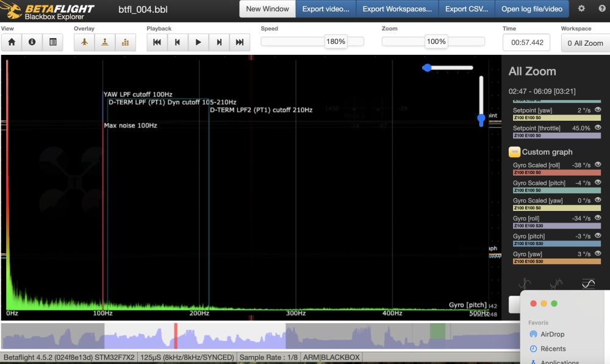Image resolution: width=610 pixels, height=364 pixels.
Task: Toggle visibility of Gyro [yaw]
Action: [x=598, y=254]
